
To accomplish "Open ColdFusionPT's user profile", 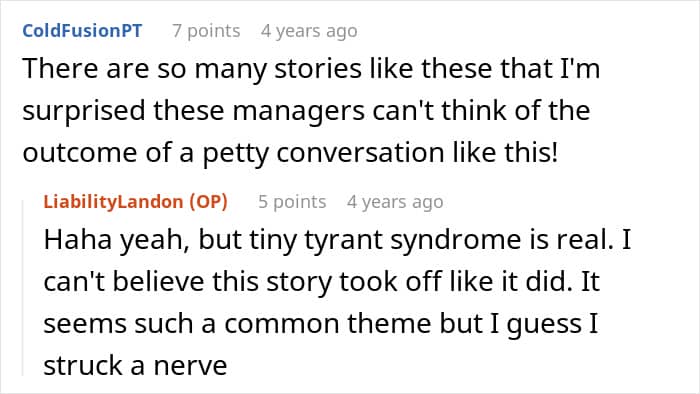I will pyautogui.click(x=82, y=31).
